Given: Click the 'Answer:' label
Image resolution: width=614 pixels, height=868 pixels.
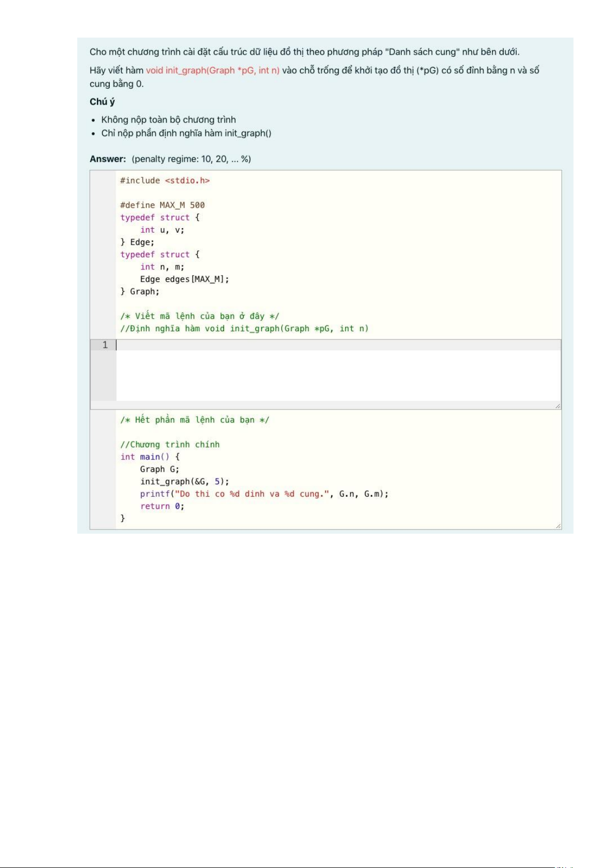Looking at the screenshot, I should click(108, 159).
